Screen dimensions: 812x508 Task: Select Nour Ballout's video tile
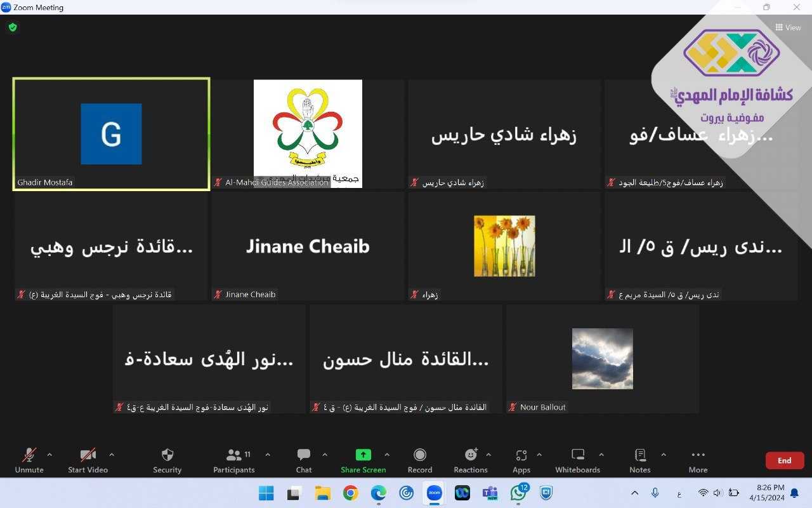coord(602,359)
